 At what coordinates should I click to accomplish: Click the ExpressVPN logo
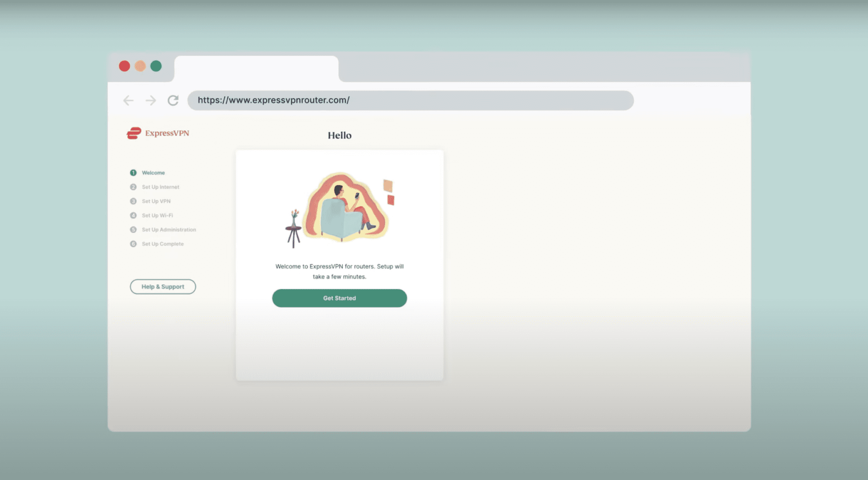click(x=158, y=133)
